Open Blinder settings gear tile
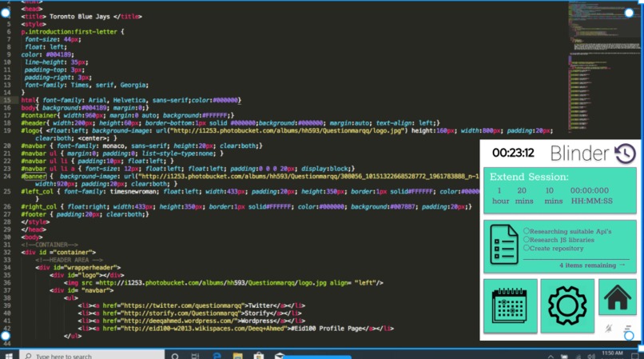 (x=567, y=305)
